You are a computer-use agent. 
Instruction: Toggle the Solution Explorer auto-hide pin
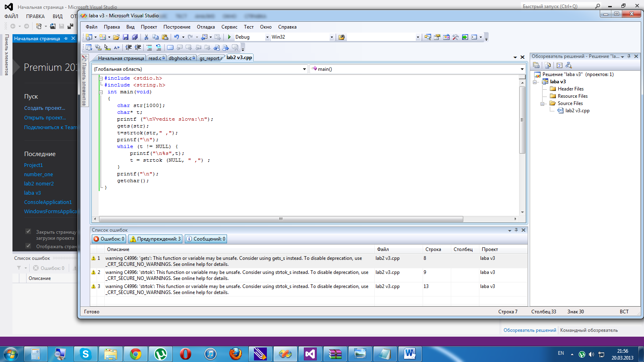(x=629, y=56)
